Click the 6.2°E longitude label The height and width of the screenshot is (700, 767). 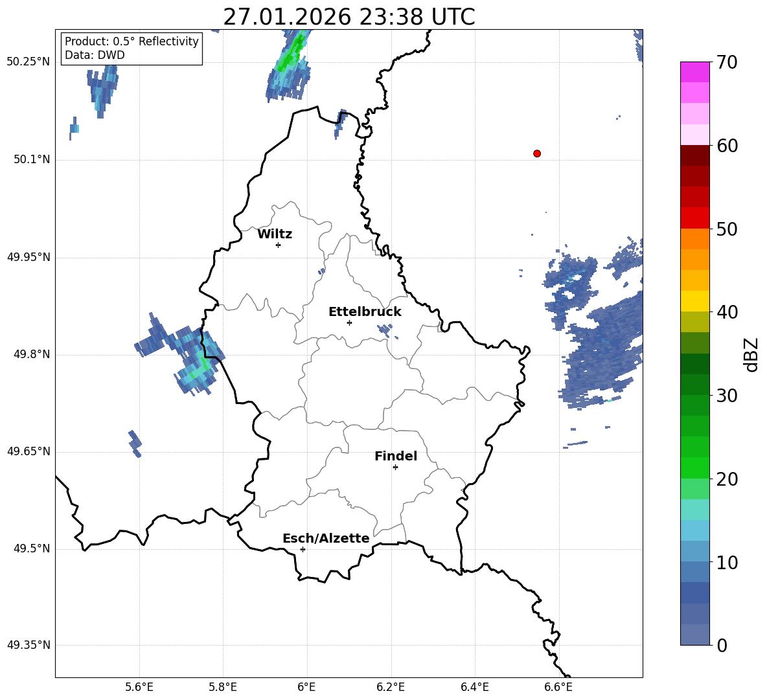(391, 687)
